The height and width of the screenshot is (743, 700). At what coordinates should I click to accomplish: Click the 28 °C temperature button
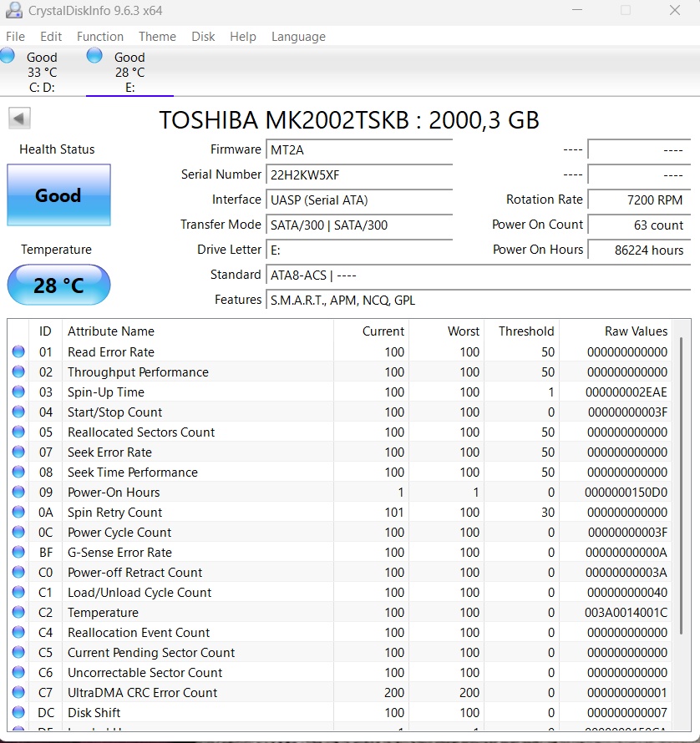58,285
